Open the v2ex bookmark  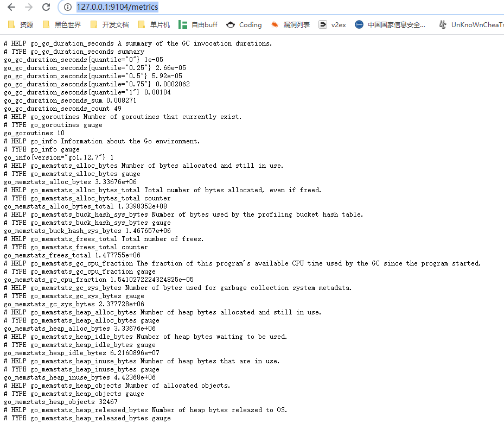[332, 24]
